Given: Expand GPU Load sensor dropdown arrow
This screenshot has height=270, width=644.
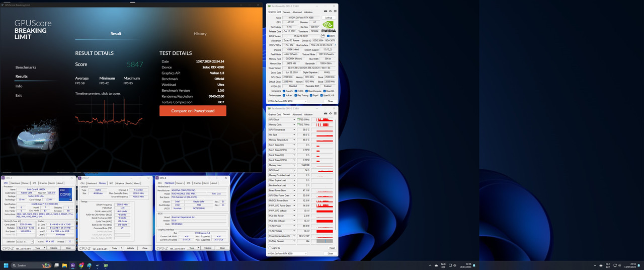Looking at the screenshot, I should coord(294,170).
